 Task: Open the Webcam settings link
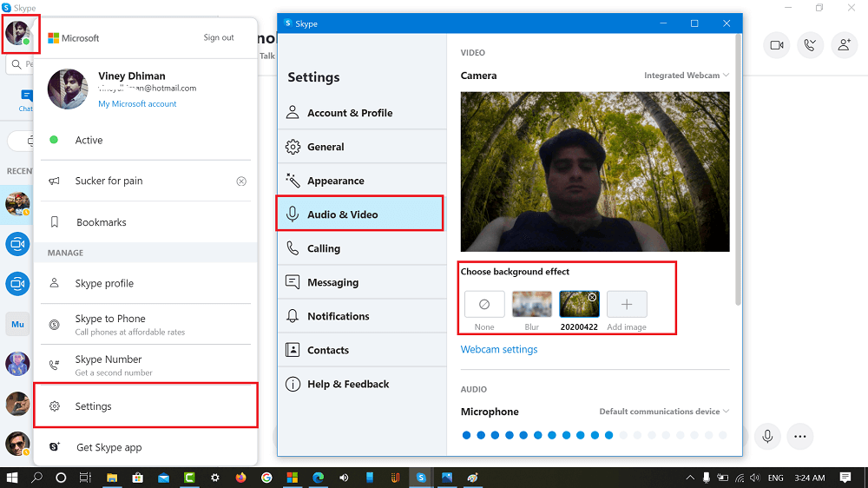click(x=499, y=350)
